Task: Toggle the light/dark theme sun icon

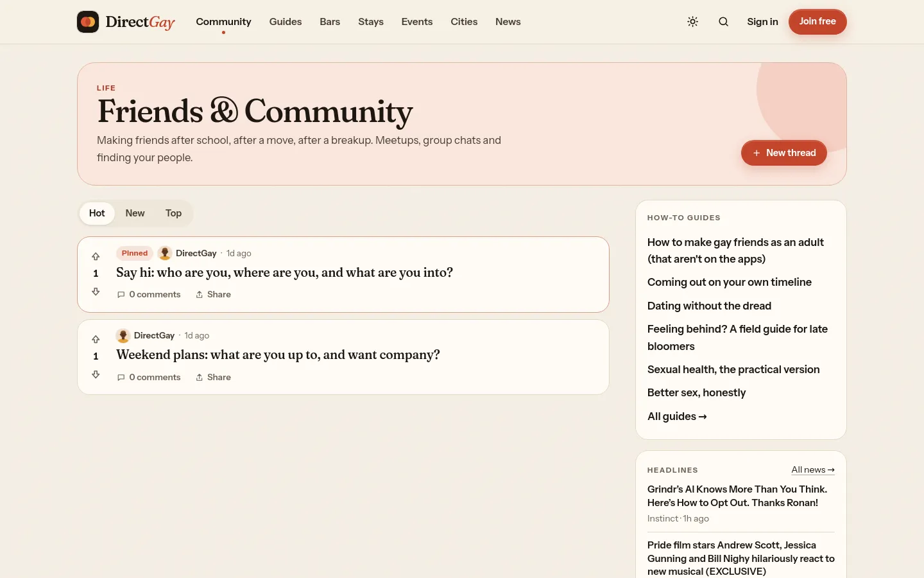Action: pos(693,22)
